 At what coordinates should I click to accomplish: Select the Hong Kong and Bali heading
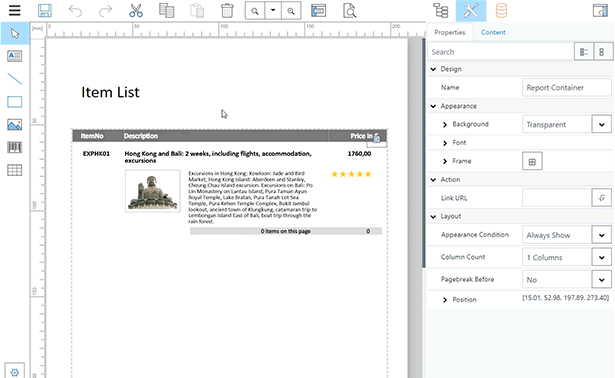(x=218, y=157)
